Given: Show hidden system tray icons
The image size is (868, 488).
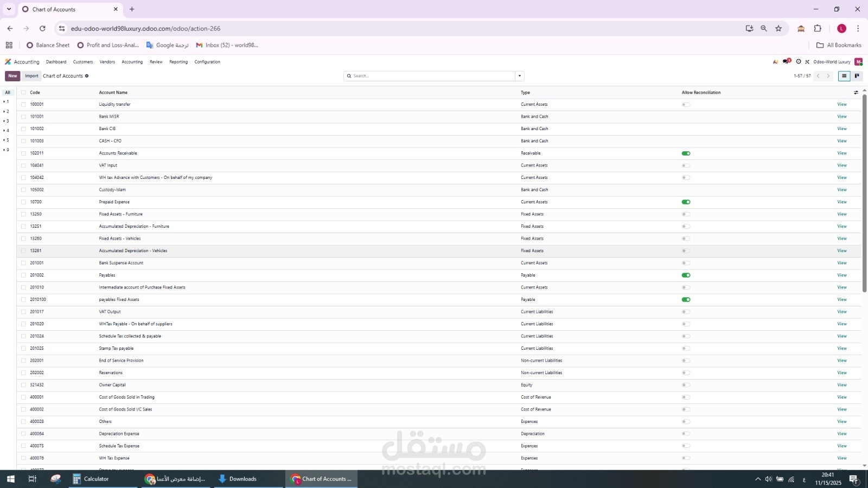Looking at the screenshot, I should point(758,479).
